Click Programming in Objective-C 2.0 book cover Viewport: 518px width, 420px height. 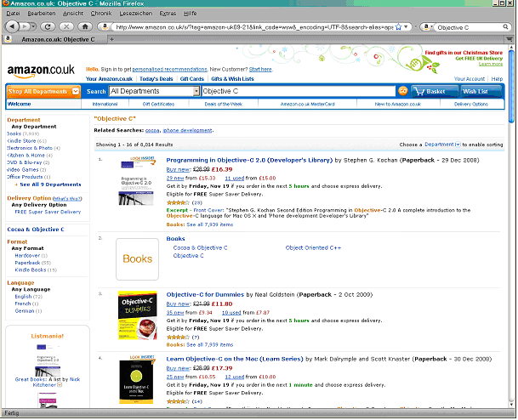coord(136,181)
